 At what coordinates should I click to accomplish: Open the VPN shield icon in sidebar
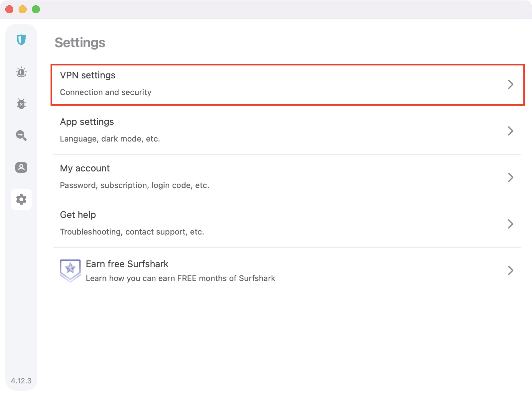point(21,40)
